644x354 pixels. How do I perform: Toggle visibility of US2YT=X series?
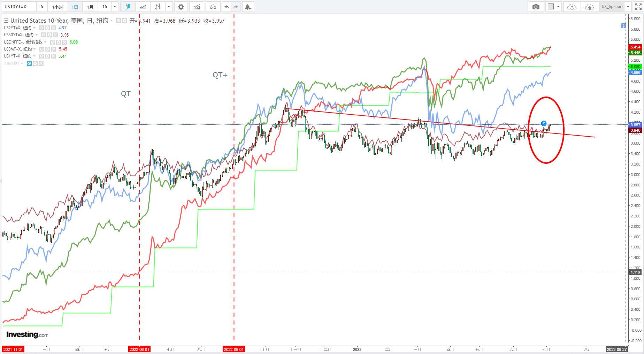pyautogui.click(x=41, y=28)
